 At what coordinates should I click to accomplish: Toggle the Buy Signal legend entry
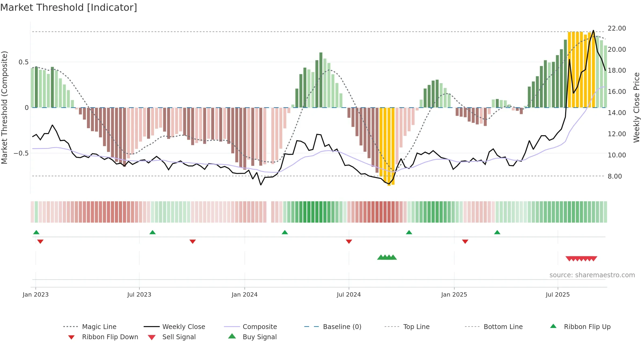[x=252, y=337]
